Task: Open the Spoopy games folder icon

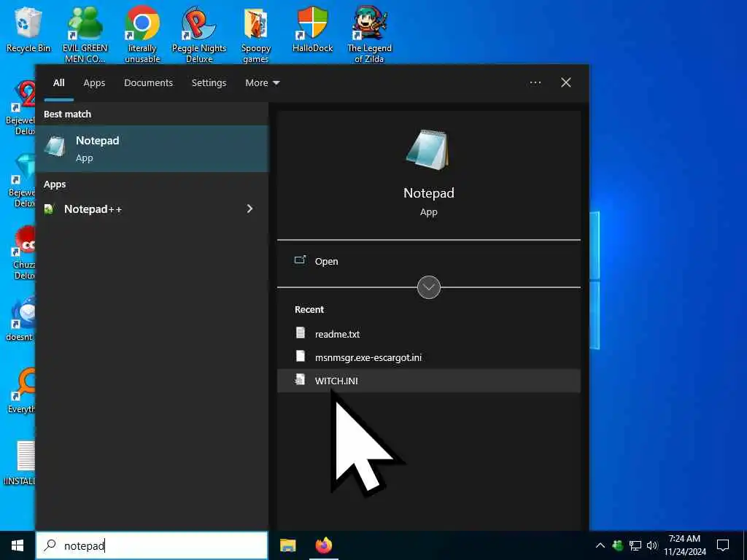Action: [x=256, y=34]
